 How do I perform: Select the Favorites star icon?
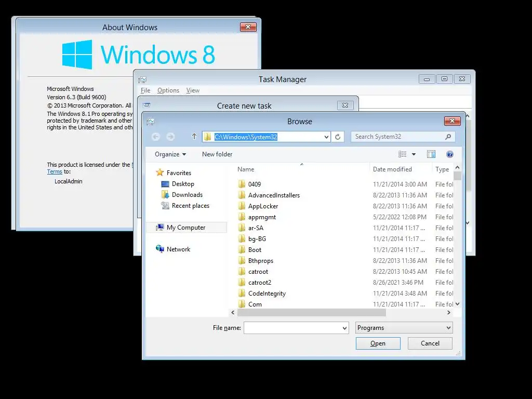160,172
